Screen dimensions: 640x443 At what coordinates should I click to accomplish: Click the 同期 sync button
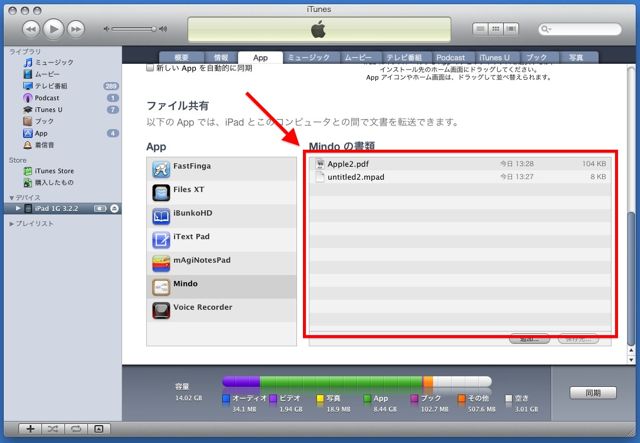(593, 393)
